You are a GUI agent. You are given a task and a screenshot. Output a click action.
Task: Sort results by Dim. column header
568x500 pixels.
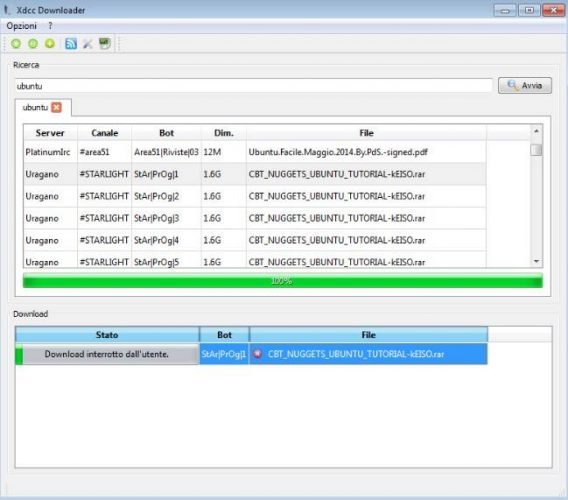coord(224,133)
